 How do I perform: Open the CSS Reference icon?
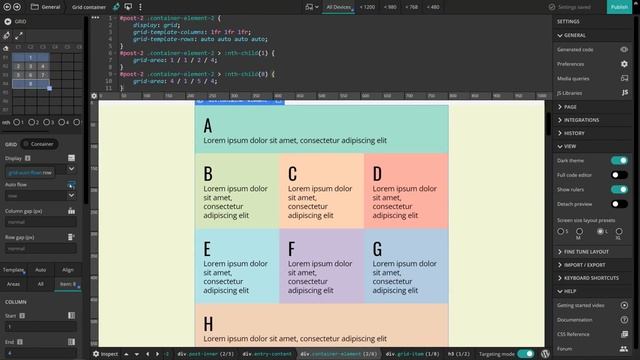pyautogui.click(x=624, y=334)
